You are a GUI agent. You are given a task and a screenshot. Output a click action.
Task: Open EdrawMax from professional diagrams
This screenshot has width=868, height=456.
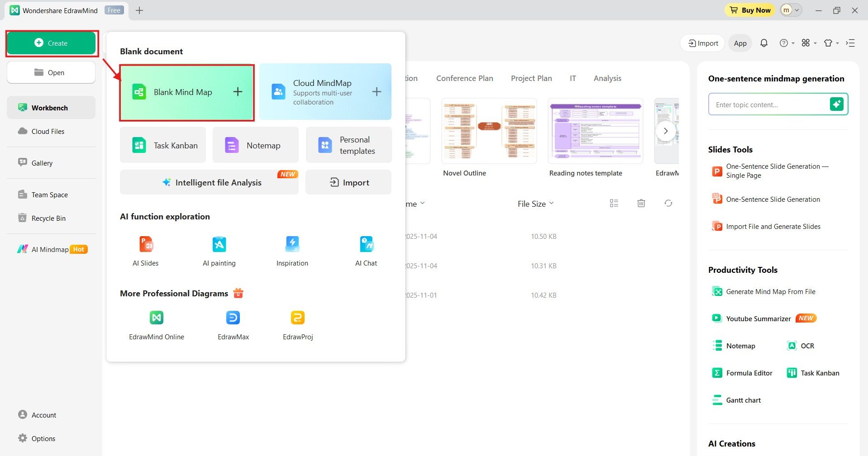pos(233,323)
